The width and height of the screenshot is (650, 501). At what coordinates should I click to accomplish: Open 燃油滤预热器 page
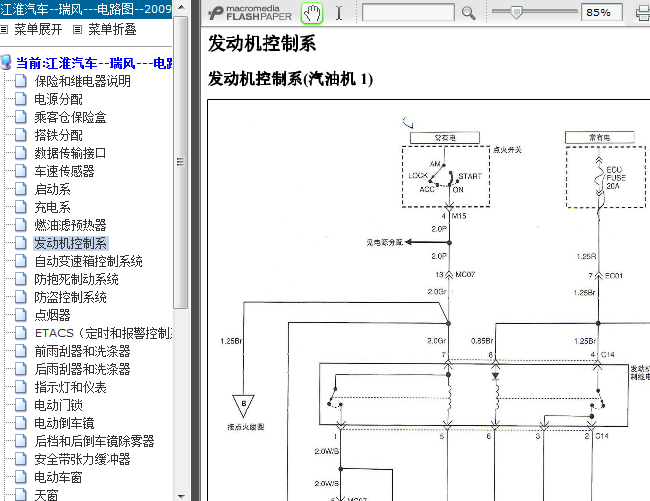pos(70,225)
